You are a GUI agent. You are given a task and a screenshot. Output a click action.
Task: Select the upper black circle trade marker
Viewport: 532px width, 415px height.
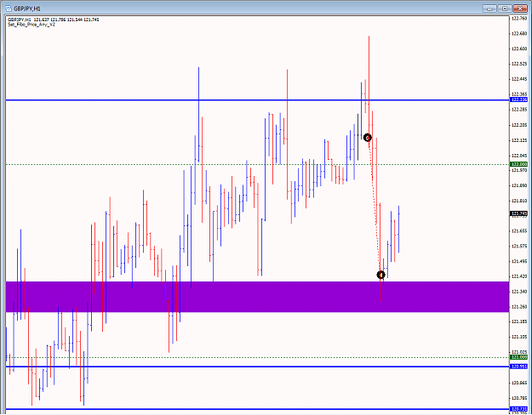click(368, 137)
